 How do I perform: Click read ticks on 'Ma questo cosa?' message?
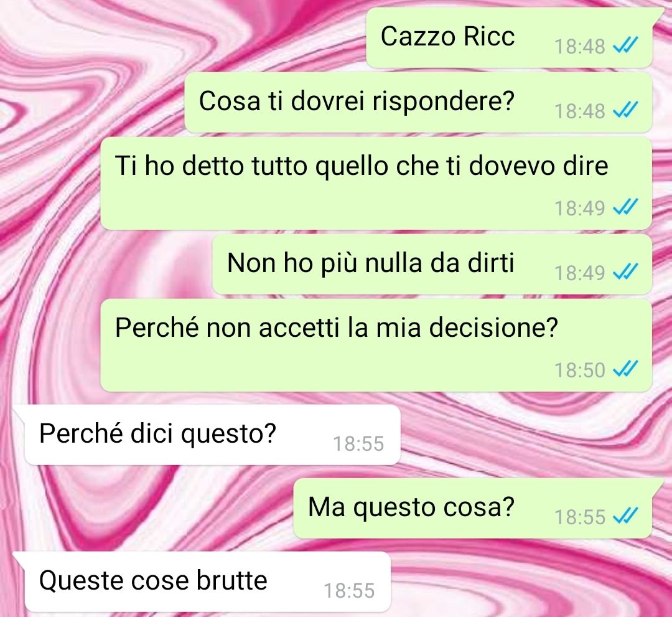pos(625,516)
